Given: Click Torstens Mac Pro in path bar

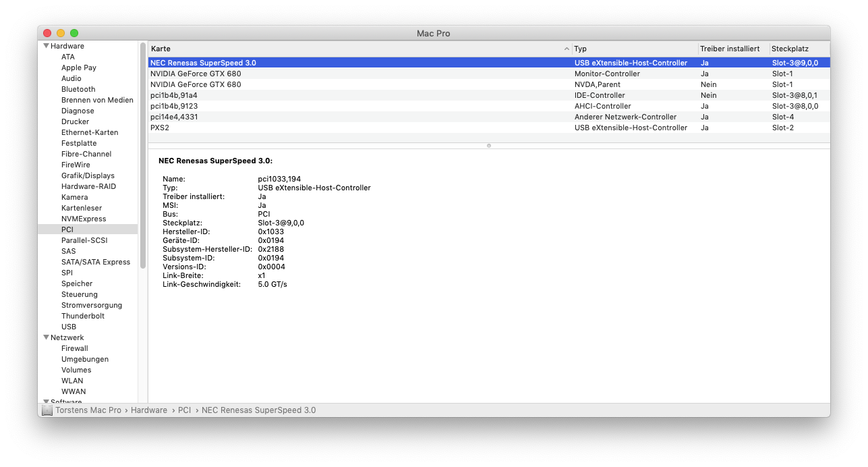Looking at the screenshot, I should [x=88, y=410].
